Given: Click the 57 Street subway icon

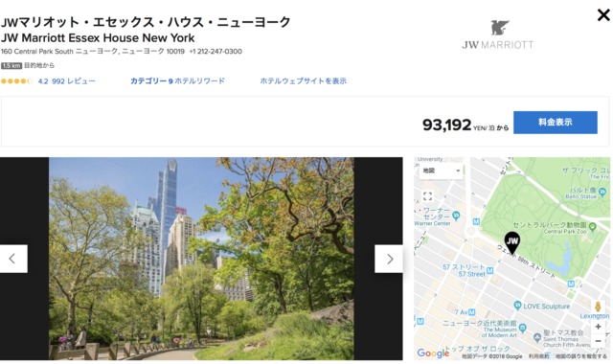Looking at the screenshot, I should (489, 270).
